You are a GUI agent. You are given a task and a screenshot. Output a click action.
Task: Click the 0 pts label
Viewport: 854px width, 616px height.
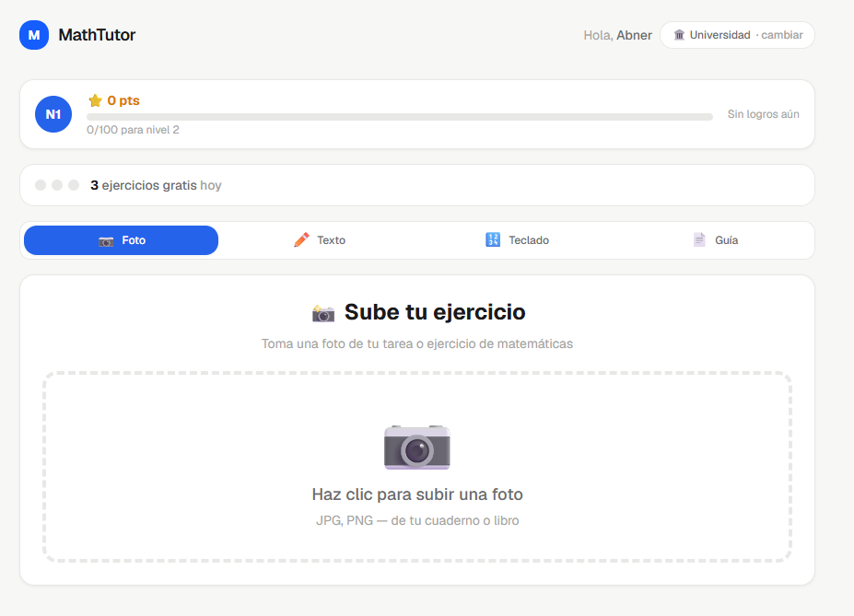pyautogui.click(x=123, y=100)
